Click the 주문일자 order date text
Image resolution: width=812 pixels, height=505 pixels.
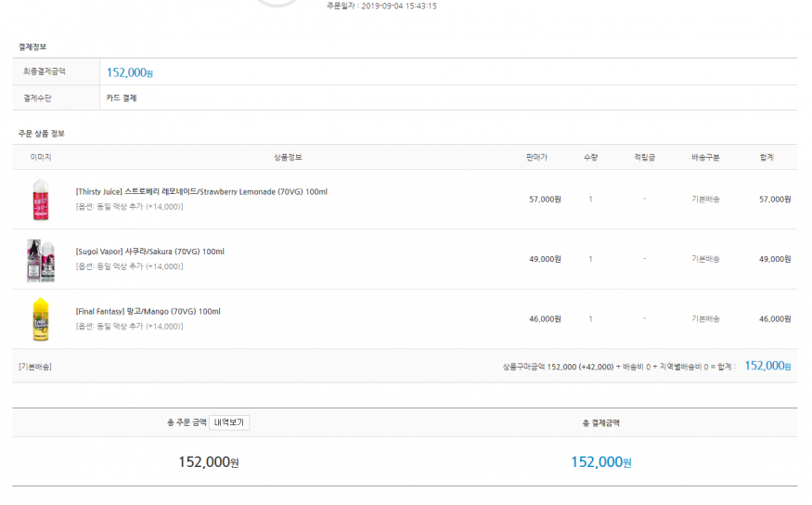coord(381,6)
